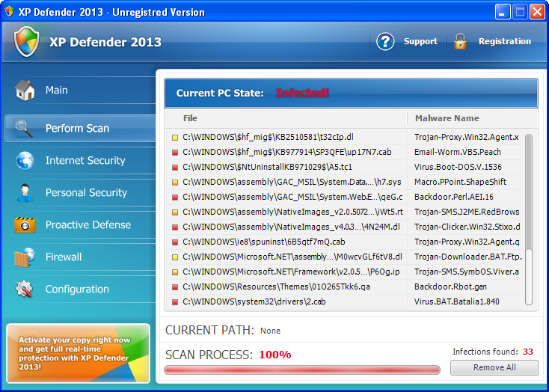Click the house icon beside Main

click(x=25, y=91)
